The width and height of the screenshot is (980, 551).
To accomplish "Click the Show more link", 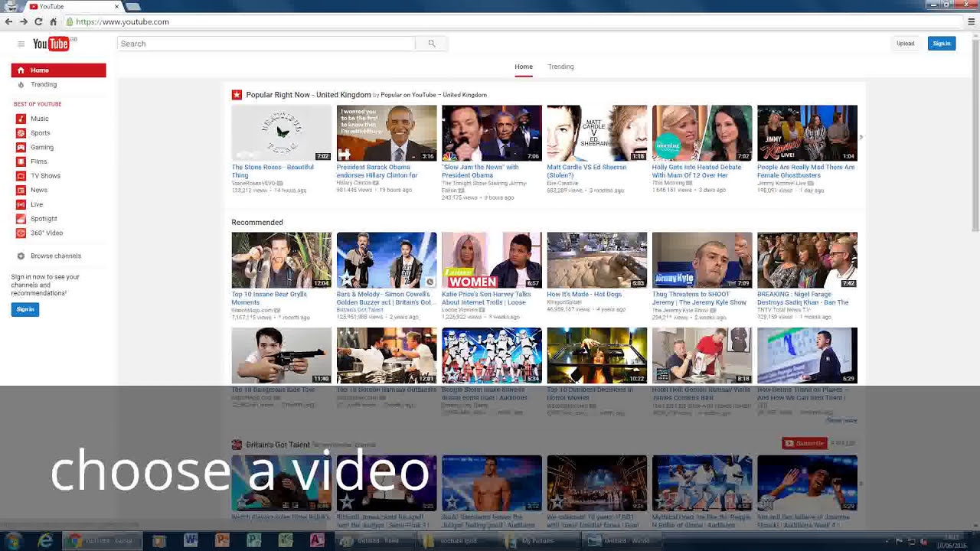I will [841, 420].
